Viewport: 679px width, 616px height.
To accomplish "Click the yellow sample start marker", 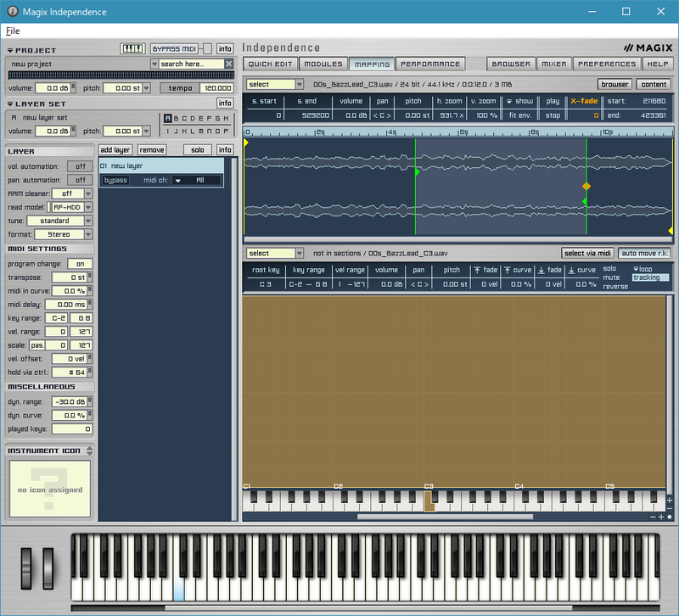I will click(245, 143).
